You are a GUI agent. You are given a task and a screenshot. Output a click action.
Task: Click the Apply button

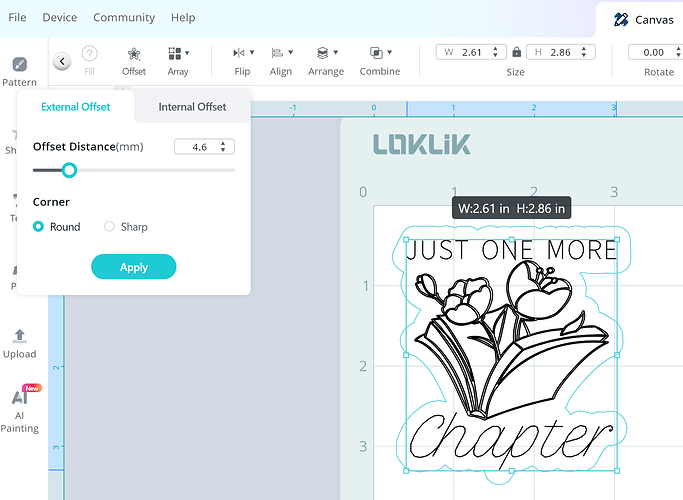pos(134,267)
